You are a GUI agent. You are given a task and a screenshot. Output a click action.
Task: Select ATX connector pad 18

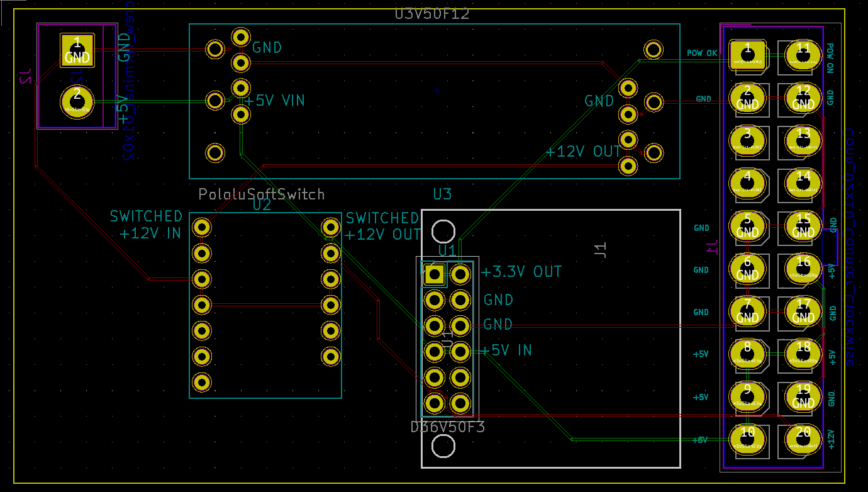pyautogui.click(x=803, y=353)
